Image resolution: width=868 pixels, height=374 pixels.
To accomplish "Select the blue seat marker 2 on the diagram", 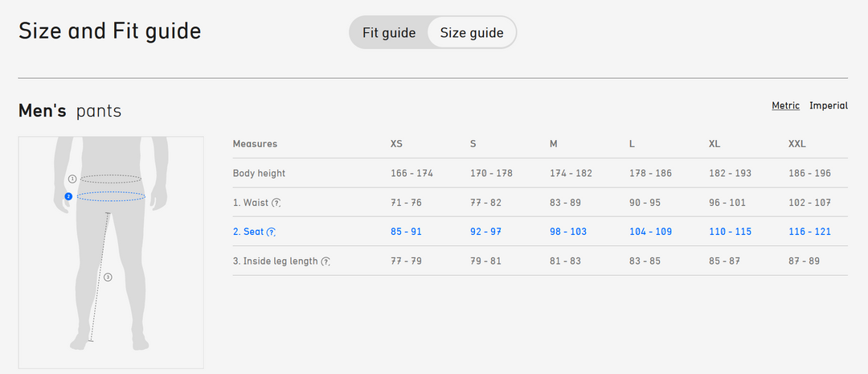I will [68, 196].
